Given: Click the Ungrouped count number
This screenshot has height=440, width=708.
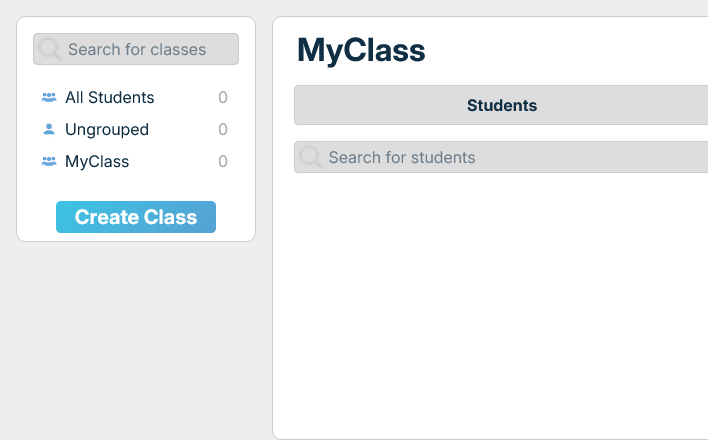Looking at the screenshot, I should click(x=223, y=129).
